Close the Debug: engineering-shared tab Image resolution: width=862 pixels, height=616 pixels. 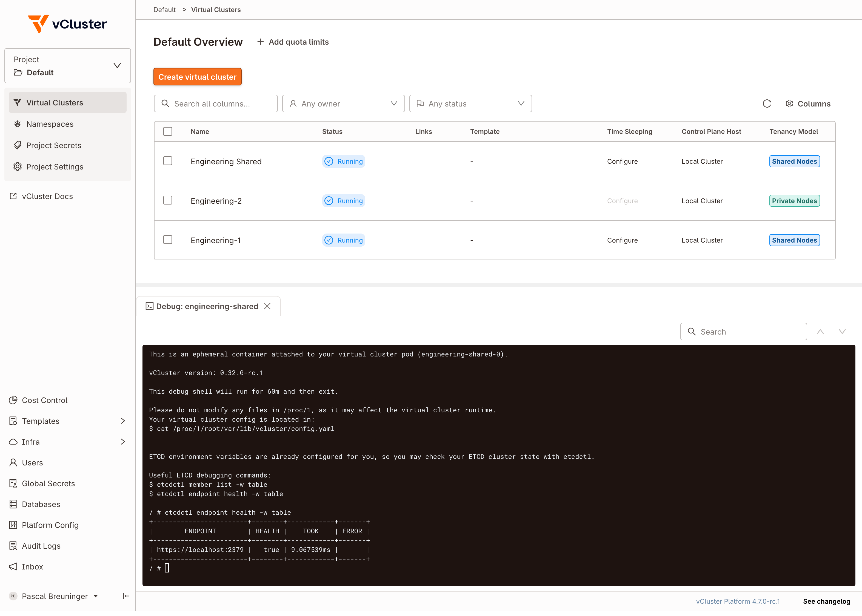pyautogui.click(x=267, y=306)
